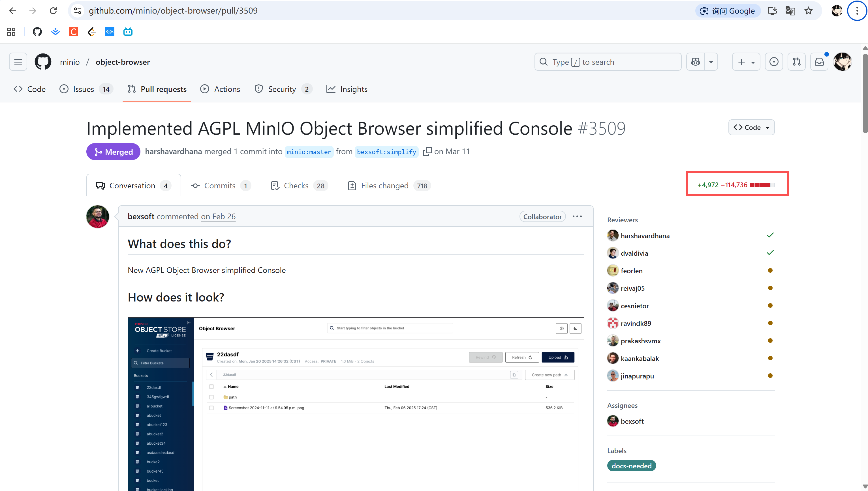The width and height of the screenshot is (868, 491).
Task: Click the GitHub Octocat home logo
Action: pyautogui.click(x=43, y=62)
